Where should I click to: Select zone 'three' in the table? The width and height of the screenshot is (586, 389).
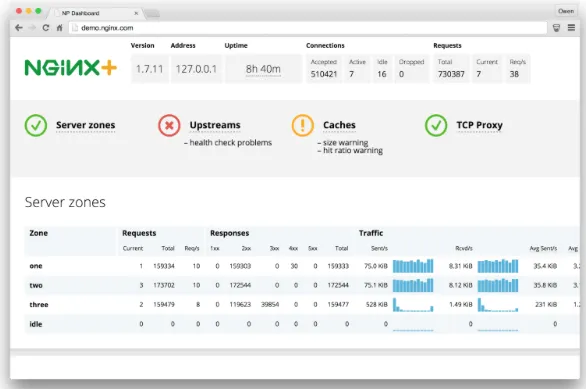[x=39, y=305]
